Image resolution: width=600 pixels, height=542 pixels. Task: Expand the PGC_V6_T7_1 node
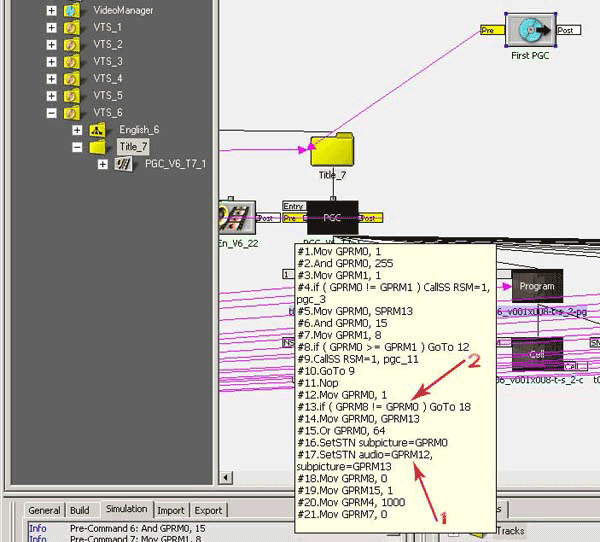pyautogui.click(x=103, y=164)
